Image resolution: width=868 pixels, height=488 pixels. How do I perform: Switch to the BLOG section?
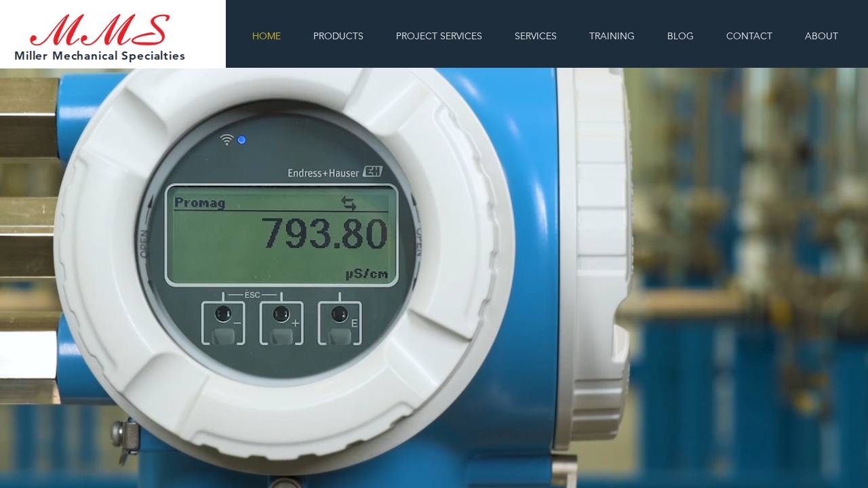[x=680, y=36]
